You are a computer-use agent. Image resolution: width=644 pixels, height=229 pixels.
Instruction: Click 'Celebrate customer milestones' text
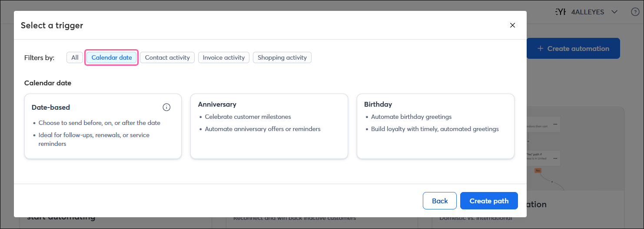(248, 117)
